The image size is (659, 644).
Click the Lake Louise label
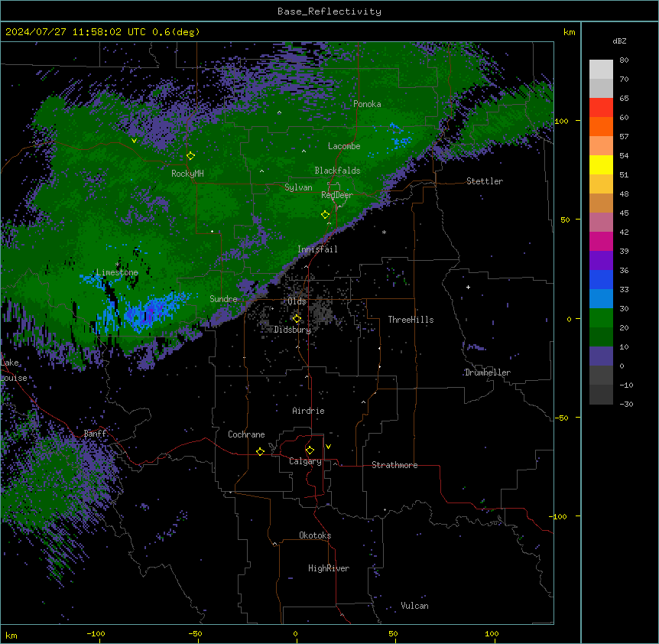pyautogui.click(x=14, y=370)
